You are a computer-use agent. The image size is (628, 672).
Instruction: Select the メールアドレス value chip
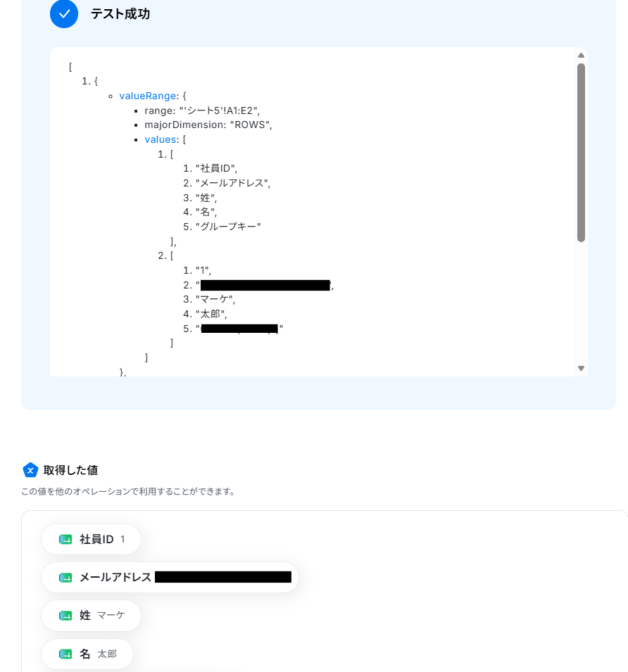tap(170, 577)
